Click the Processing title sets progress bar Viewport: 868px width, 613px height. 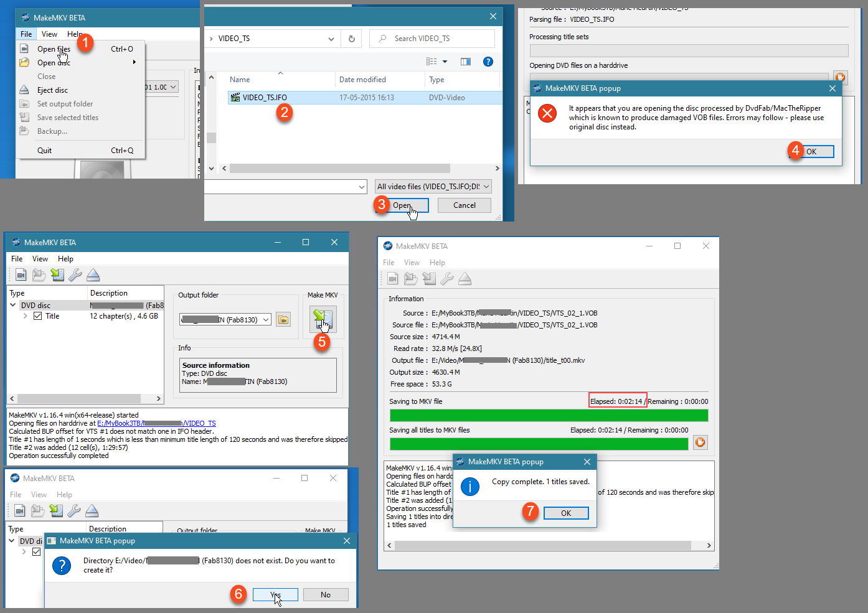tap(689, 50)
